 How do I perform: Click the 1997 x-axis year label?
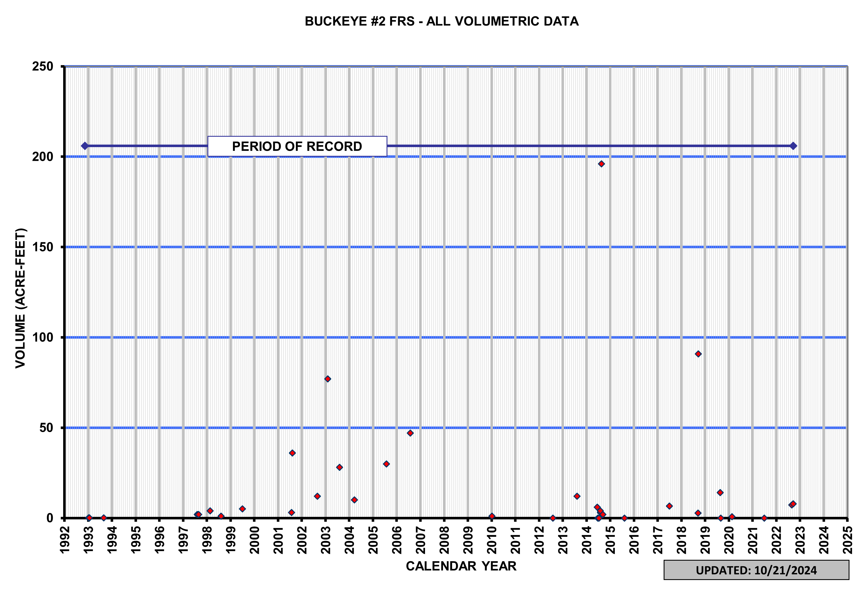coord(183,540)
